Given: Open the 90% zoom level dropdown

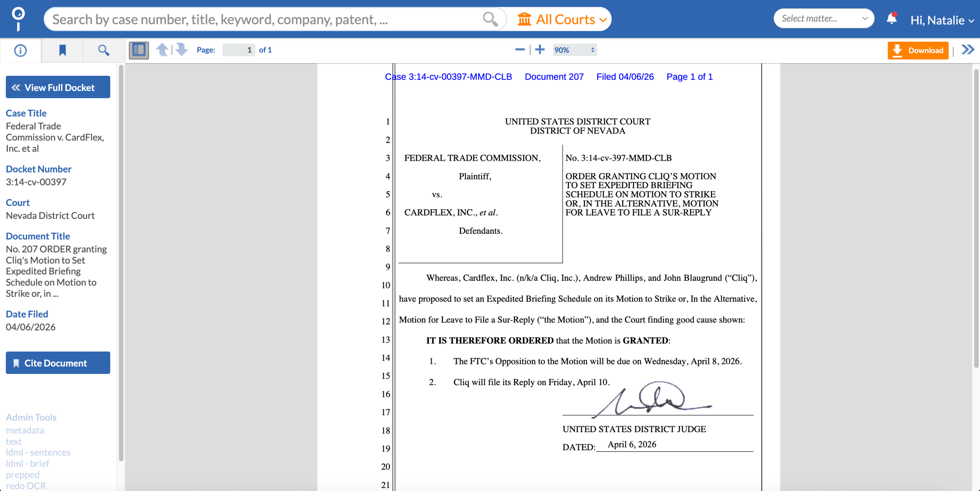Looking at the screenshot, I should [575, 50].
